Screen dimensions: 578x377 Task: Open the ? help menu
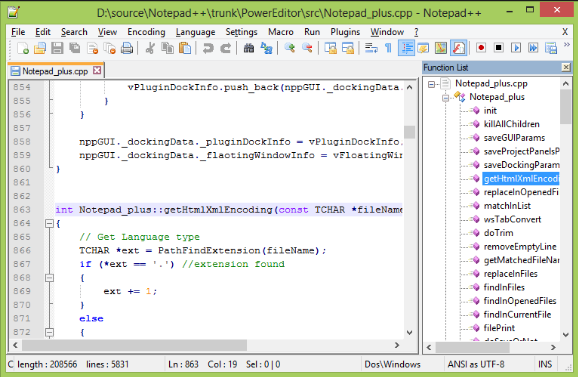coord(416,32)
